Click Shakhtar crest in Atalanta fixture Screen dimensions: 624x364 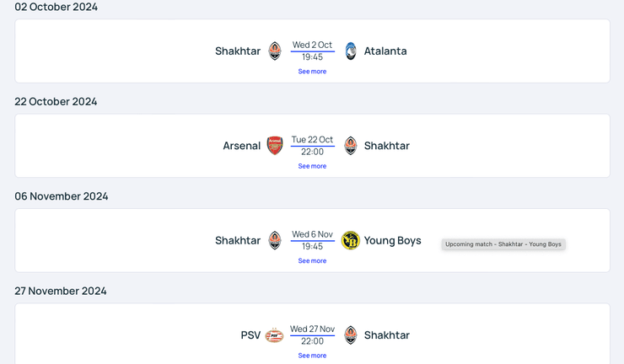pyautogui.click(x=275, y=51)
